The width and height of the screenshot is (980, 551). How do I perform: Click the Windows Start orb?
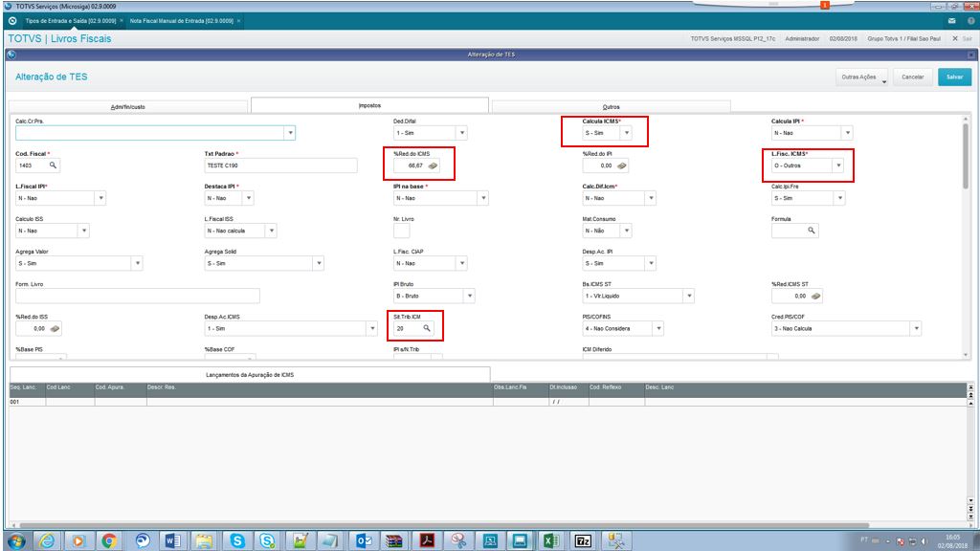16,540
